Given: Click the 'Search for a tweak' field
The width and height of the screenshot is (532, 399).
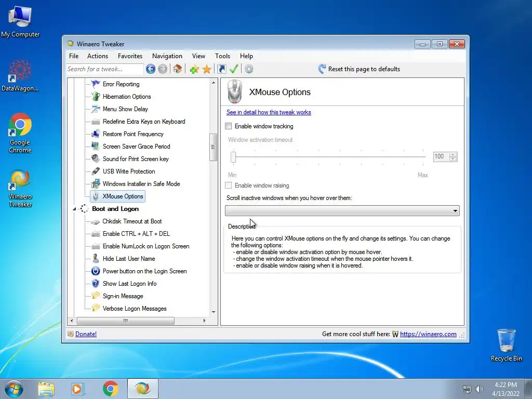Looking at the screenshot, I should 105,69.
